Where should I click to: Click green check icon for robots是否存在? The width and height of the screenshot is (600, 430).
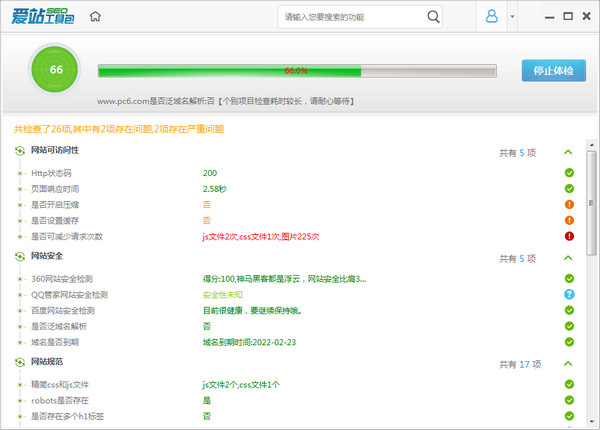(x=569, y=400)
